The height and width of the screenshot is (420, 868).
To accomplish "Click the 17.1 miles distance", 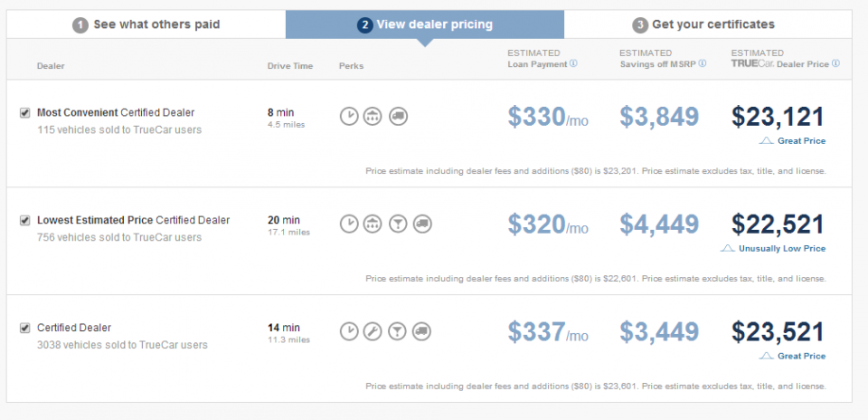I will [289, 232].
